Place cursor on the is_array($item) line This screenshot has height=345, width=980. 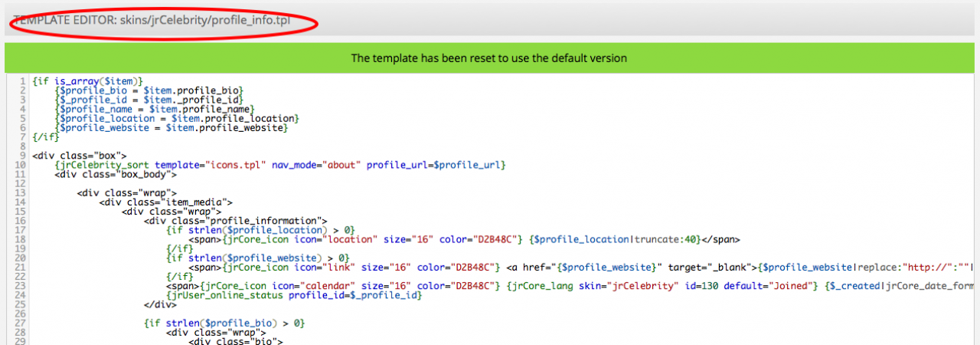tap(88, 81)
